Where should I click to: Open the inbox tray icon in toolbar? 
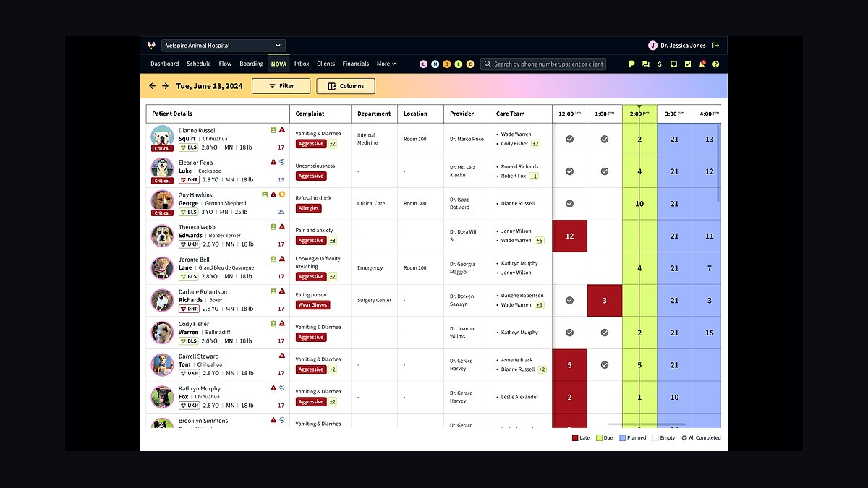coord(673,64)
